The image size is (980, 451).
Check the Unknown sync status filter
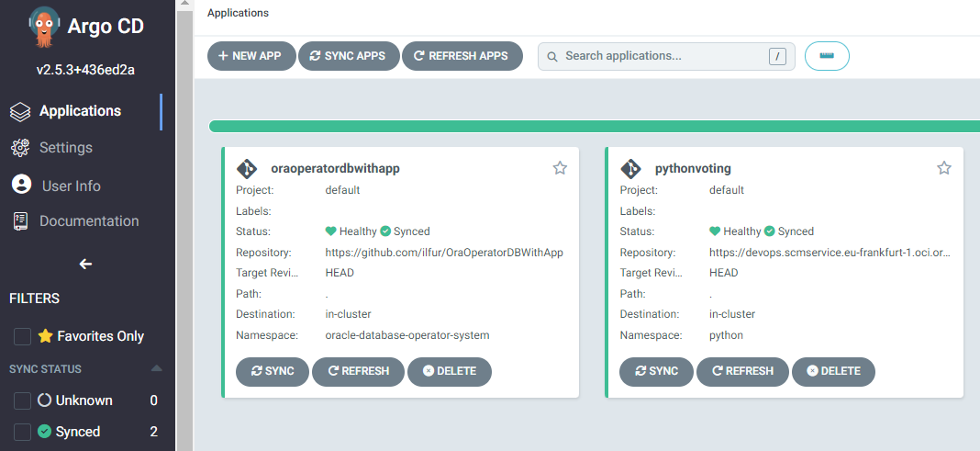tap(23, 401)
